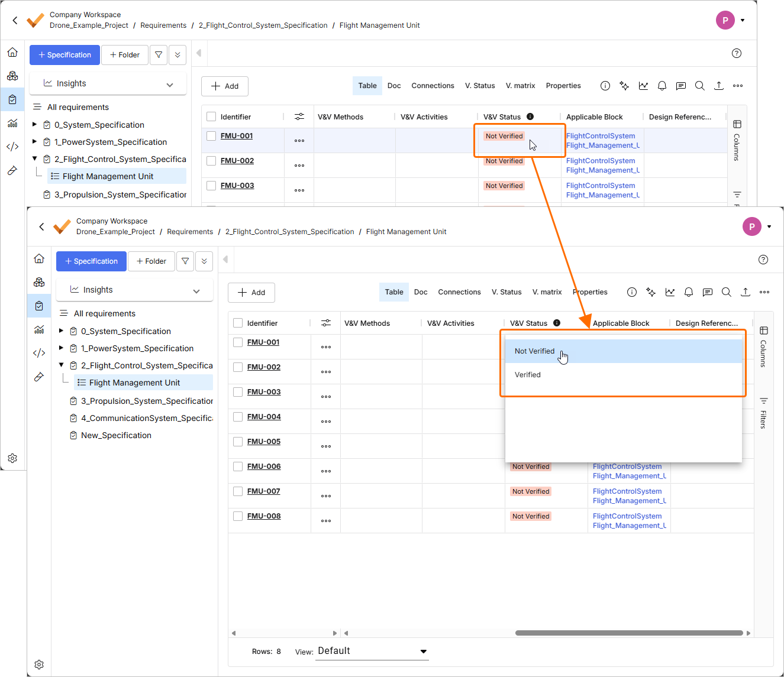
Task: Click the horizontal scrollbar under the table
Action: pos(628,633)
